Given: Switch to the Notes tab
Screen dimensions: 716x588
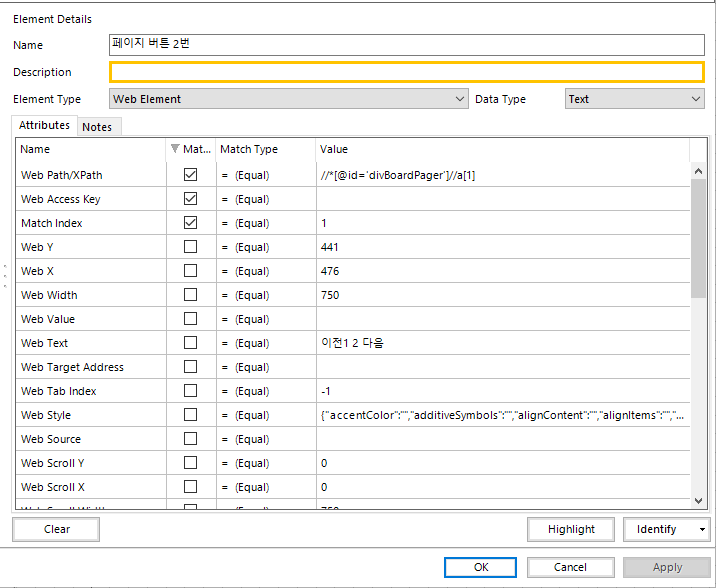Looking at the screenshot, I should [x=97, y=127].
